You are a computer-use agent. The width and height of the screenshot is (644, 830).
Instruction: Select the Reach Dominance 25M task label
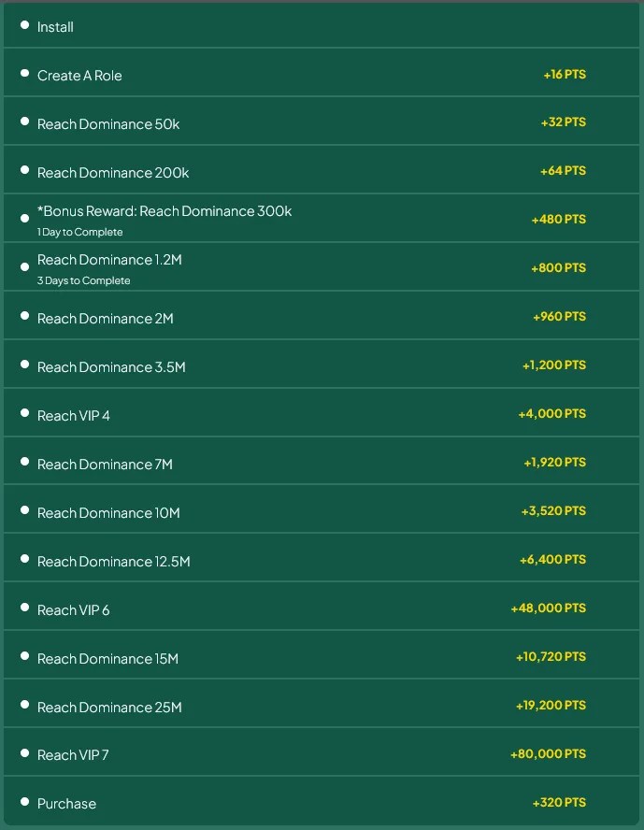(109, 708)
